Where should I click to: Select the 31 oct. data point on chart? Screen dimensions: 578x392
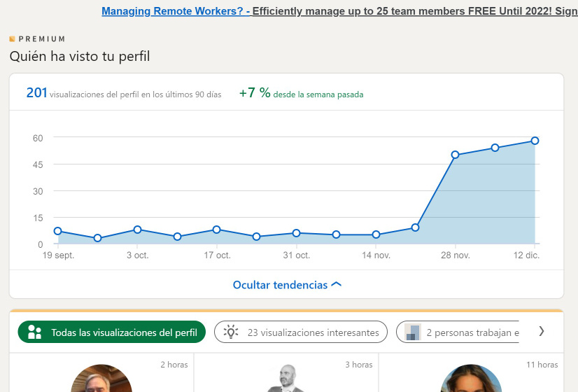[x=297, y=233]
